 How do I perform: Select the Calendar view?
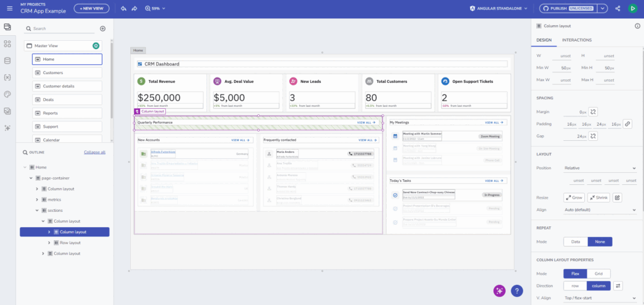click(x=67, y=140)
